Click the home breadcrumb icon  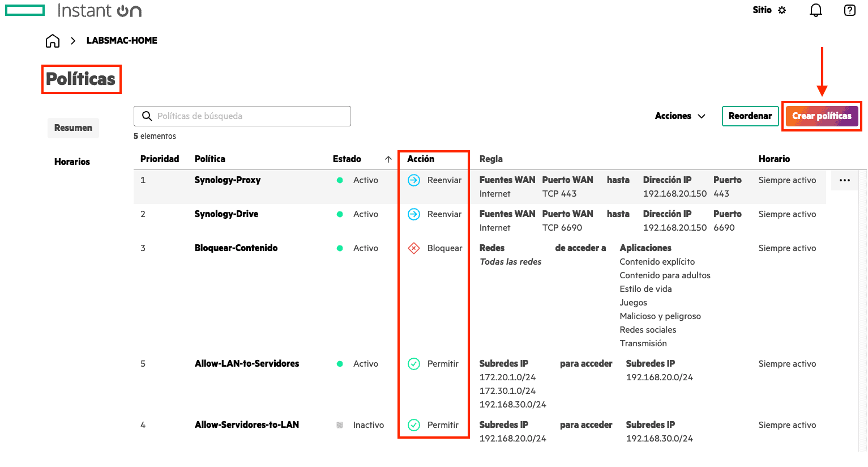pyautogui.click(x=53, y=41)
